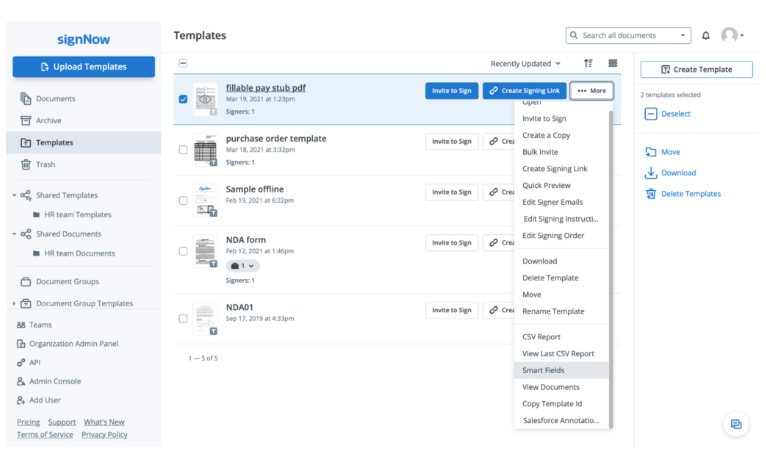Screen dimensions: 766x460
Task: Tick the NDA form checkbox
Action: pyautogui.click(x=182, y=251)
